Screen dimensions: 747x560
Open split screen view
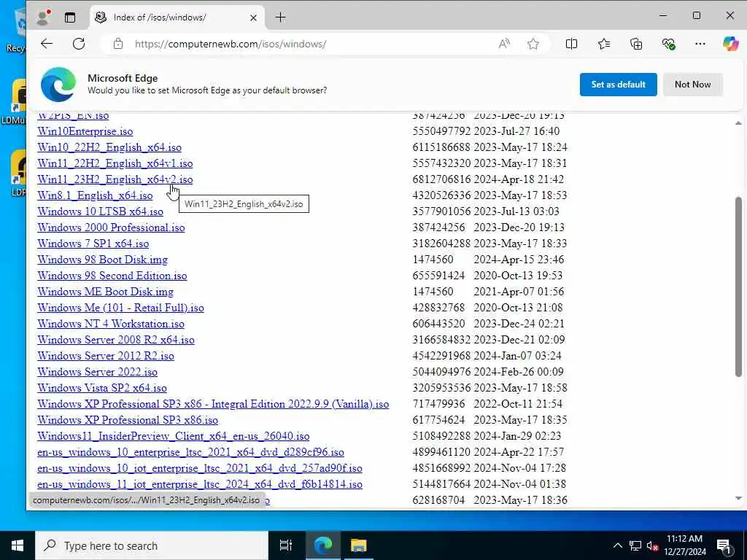[571, 44]
